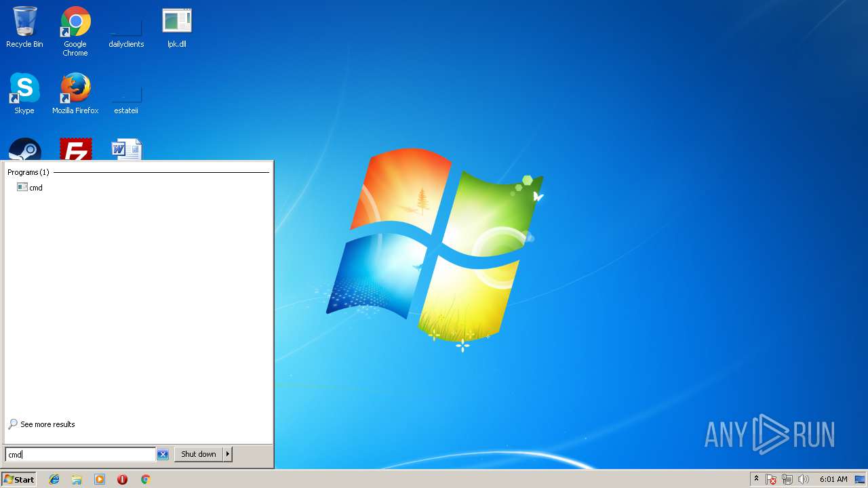Screen dimensions: 868x488
Task: Select the estateii desktop shortcut
Action: [126, 98]
